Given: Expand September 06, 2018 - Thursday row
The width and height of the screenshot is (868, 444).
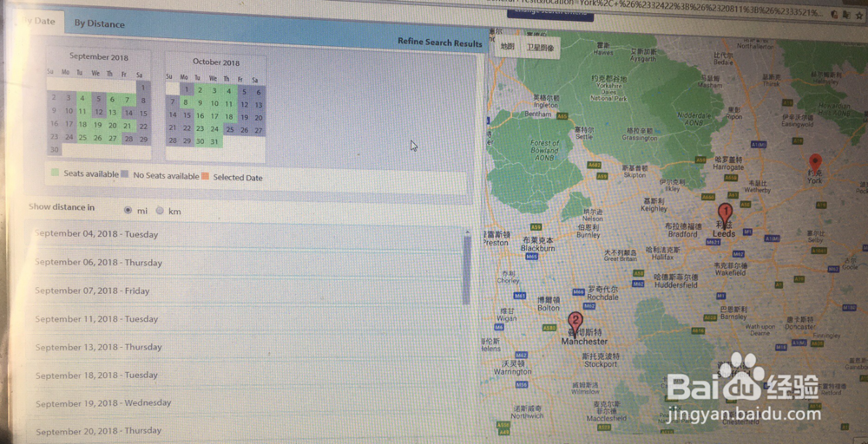Looking at the screenshot, I should click(x=244, y=263).
